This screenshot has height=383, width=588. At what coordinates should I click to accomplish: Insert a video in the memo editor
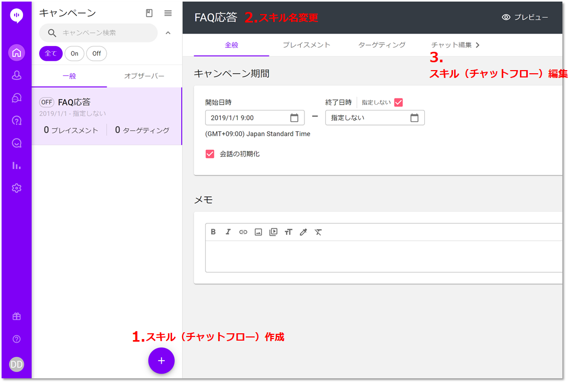[274, 232]
